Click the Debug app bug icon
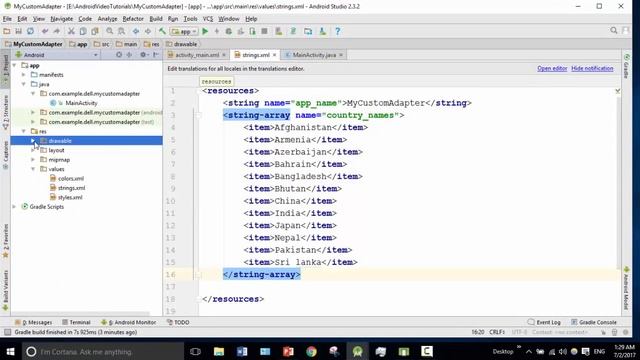The height and width of the screenshot is (360, 640). (229, 31)
